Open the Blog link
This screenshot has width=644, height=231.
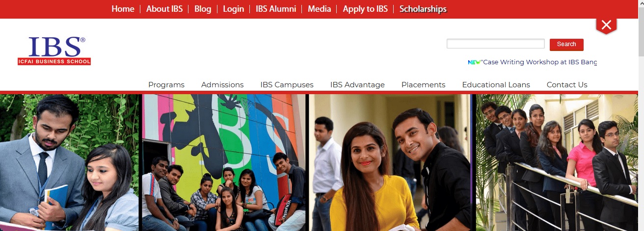click(203, 9)
